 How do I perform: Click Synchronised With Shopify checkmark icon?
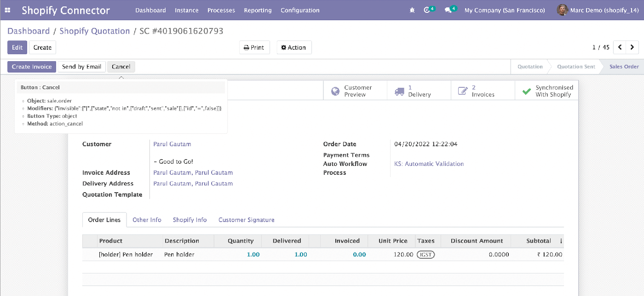[527, 91]
